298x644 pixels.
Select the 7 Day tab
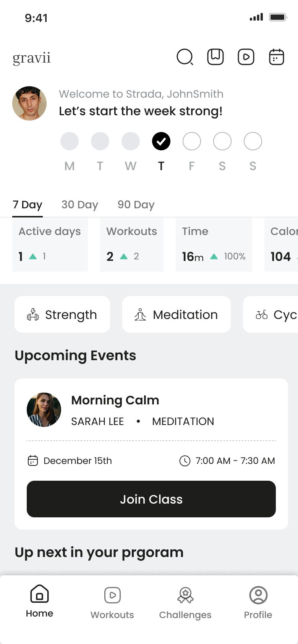pyautogui.click(x=28, y=205)
